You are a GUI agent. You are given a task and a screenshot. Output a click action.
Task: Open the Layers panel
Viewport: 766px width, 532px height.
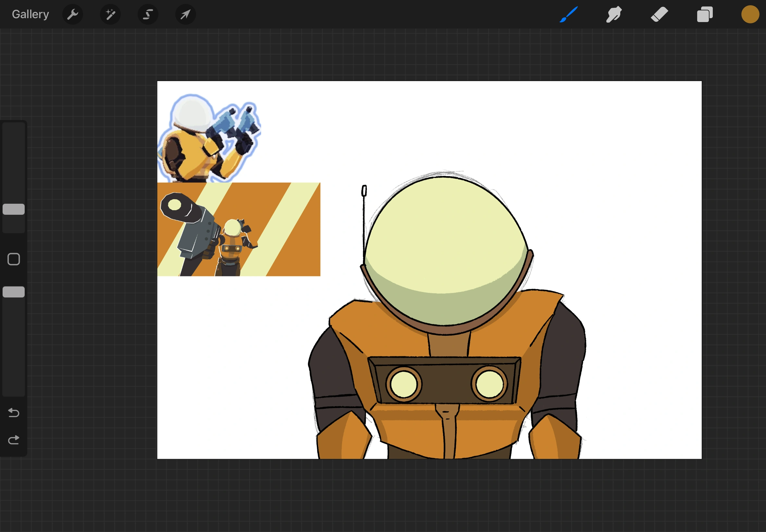point(705,14)
